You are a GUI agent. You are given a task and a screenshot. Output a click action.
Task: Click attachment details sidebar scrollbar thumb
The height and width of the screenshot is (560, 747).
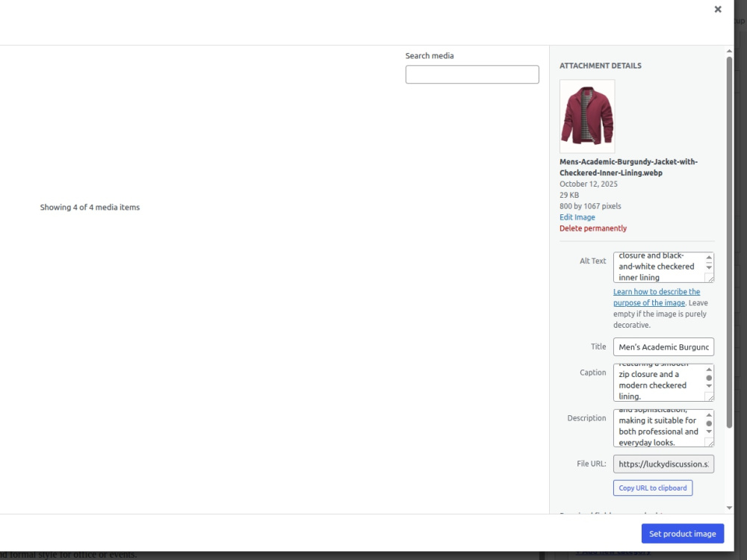click(x=729, y=242)
